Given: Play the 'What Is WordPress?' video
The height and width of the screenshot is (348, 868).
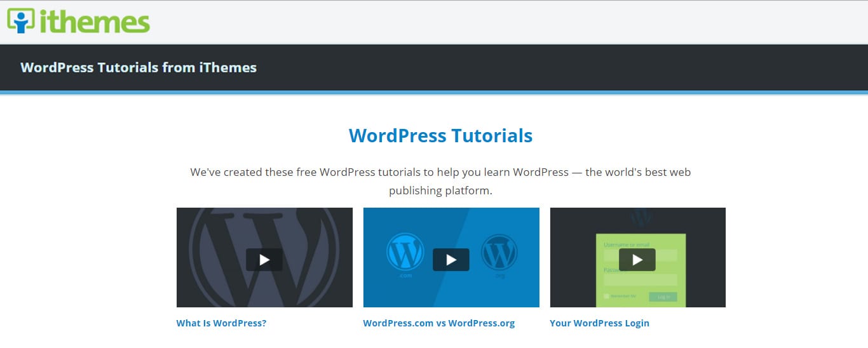Looking at the screenshot, I should pyautogui.click(x=264, y=260).
